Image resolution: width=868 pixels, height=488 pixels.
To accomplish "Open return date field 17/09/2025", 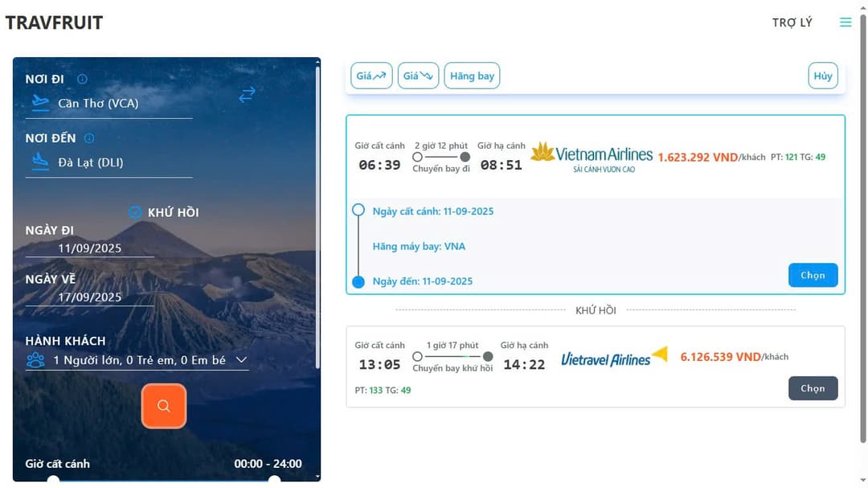I will coord(90,297).
